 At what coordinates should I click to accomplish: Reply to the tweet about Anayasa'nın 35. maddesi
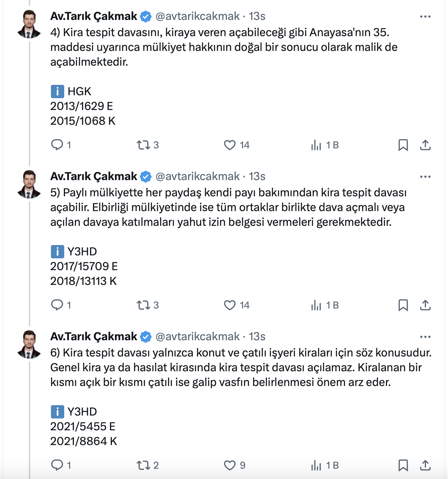[x=57, y=145]
